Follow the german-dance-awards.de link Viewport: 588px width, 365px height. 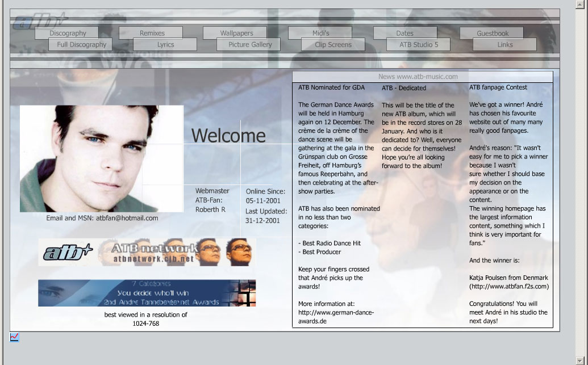click(x=336, y=317)
